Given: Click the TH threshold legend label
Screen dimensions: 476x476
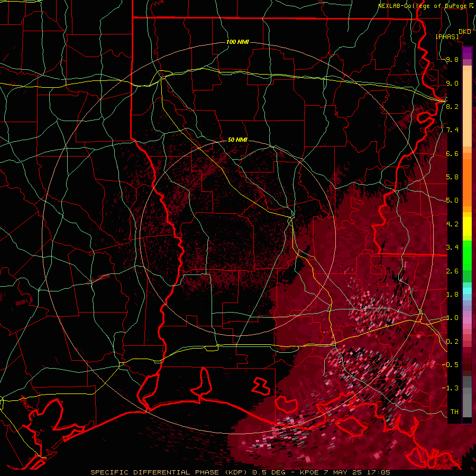Looking at the screenshot, I should pos(454,411).
